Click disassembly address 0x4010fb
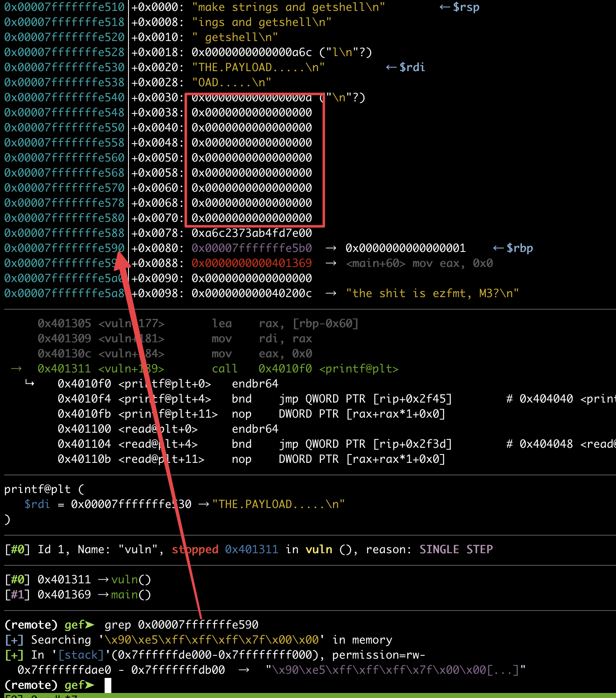This screenshot has width=616, height=698. click(x=85, y=414)
